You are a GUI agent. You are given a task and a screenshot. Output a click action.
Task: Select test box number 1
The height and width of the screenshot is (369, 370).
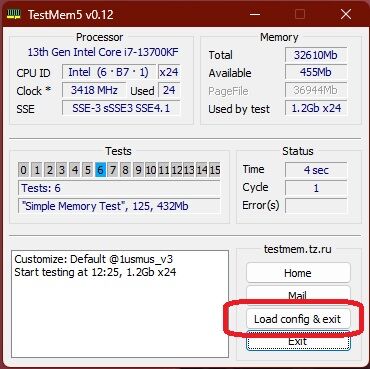36,170
